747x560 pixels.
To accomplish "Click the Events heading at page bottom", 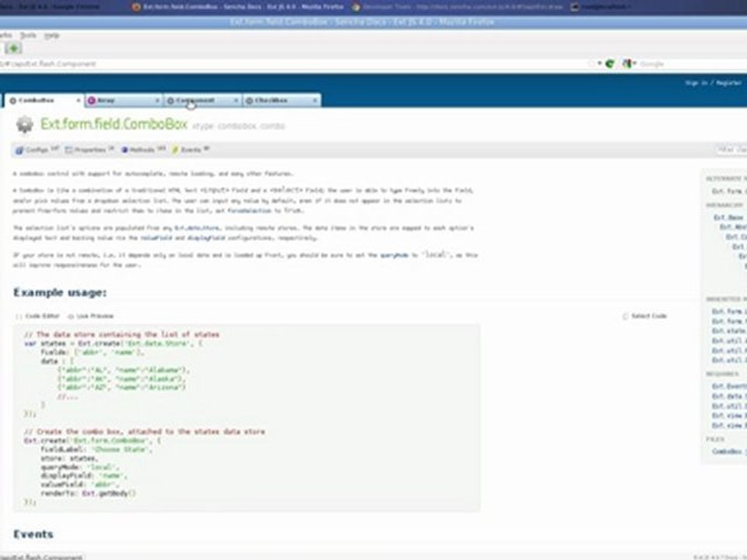I will point(33,534).
